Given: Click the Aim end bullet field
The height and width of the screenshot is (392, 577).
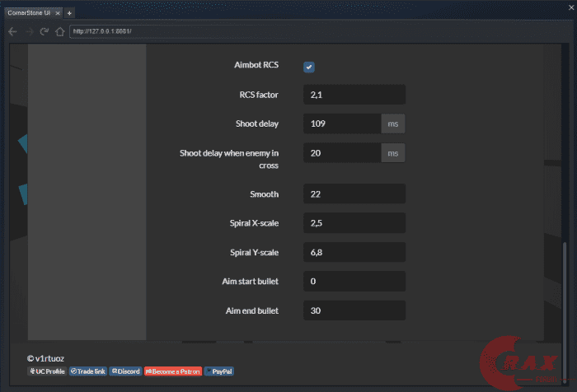Looking at the screenshot, I should pos(354,310).
